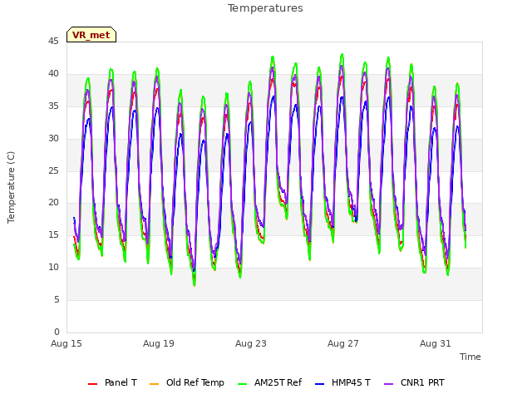Click the 40 y-axis tick label

[53, 74]
